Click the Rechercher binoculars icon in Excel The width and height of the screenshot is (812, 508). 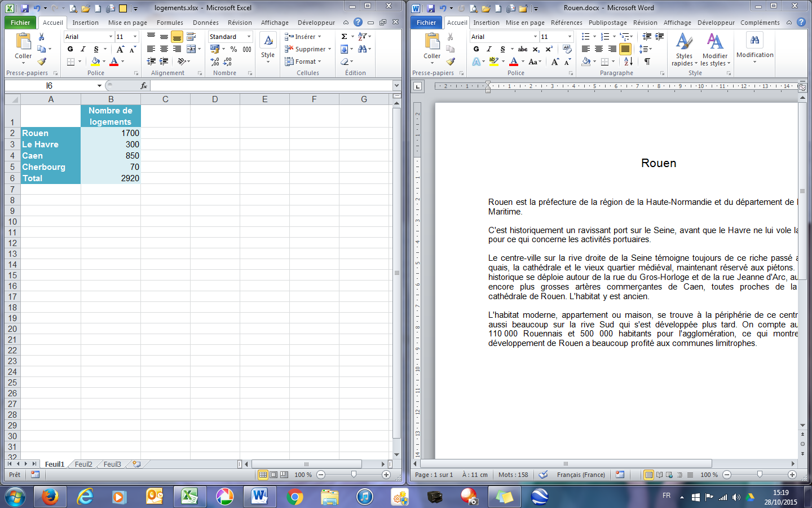click(x=363, y=49)
